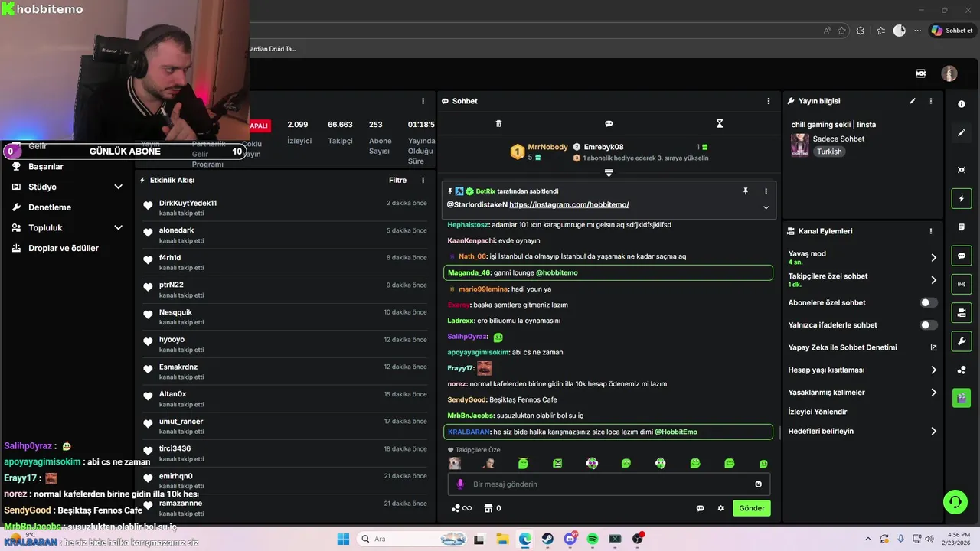Click the green clapperboard sidebar button

pyautogui.click(x=962, y=398)
